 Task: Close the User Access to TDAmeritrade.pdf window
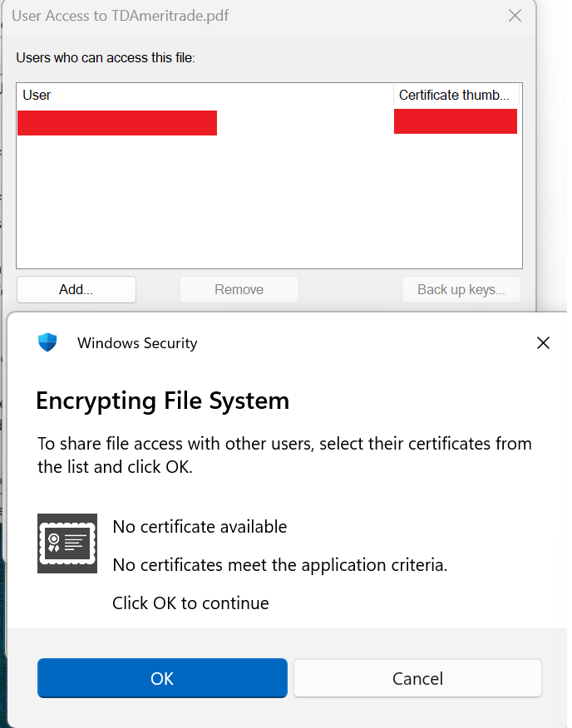515,15
